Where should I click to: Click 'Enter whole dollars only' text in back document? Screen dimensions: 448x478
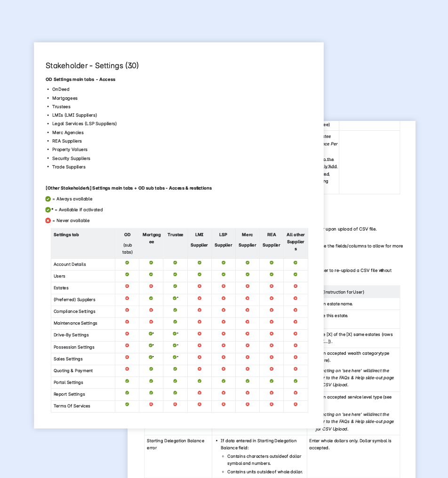(x=332, y=441)
